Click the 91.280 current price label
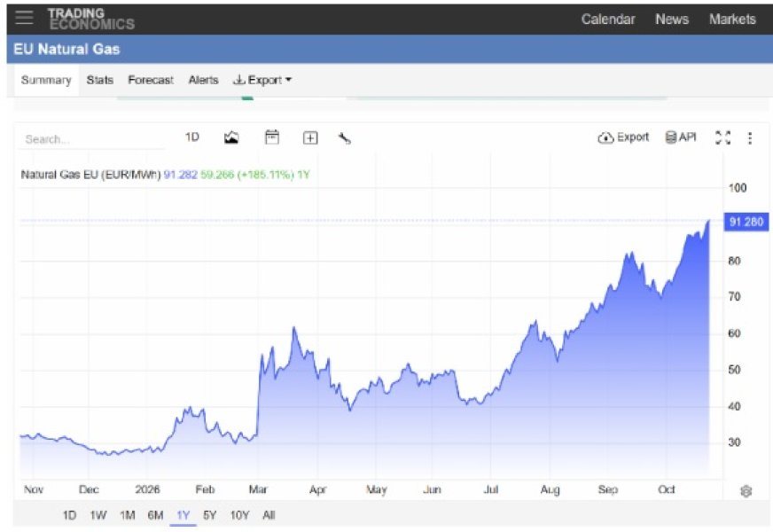Image resolution: width=773 pixels, height=532 pixels. pos(746,222)
